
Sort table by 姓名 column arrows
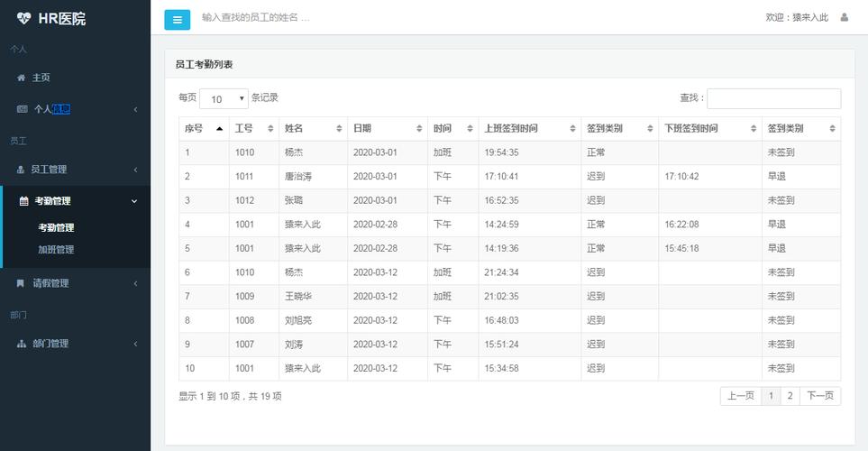point(339,129)
